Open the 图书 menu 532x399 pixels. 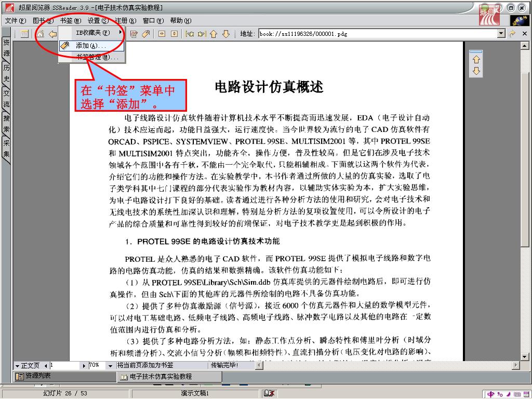pyautogui.click(x=43, y=21)
